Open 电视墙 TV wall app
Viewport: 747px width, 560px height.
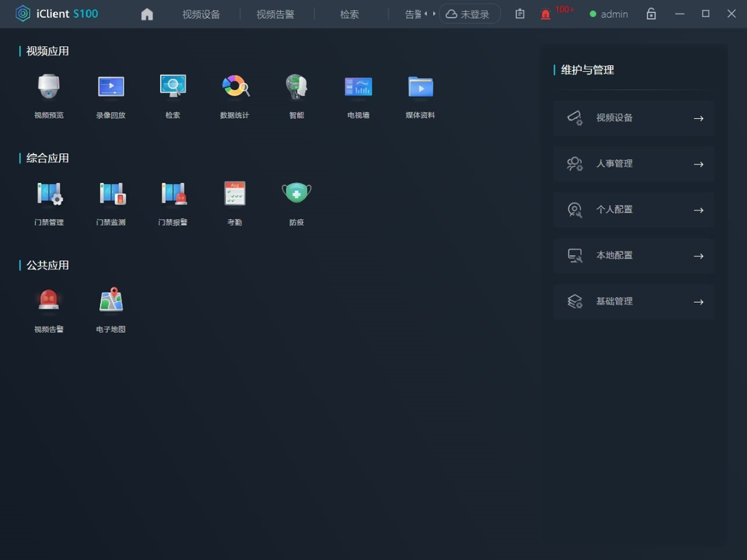tap(358, 87)
